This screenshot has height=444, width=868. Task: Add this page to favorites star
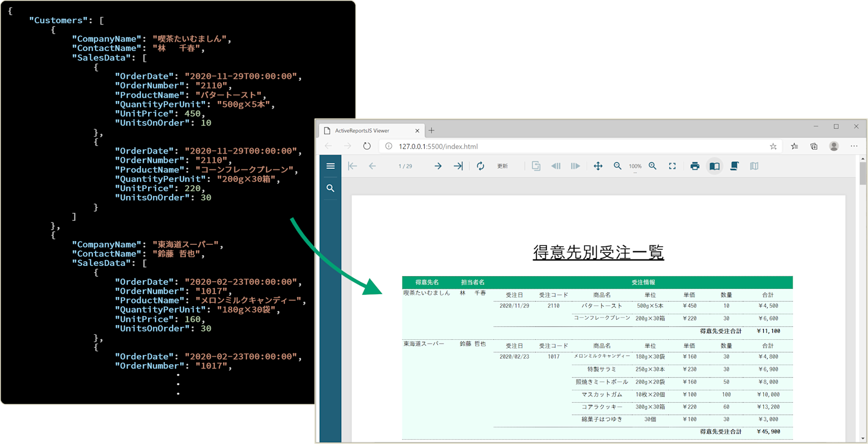[x=773, y=147]
